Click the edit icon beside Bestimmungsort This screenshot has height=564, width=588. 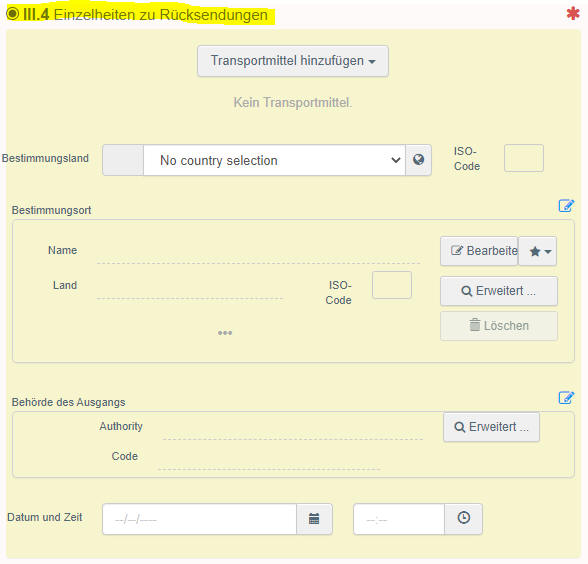coord(566,206)
